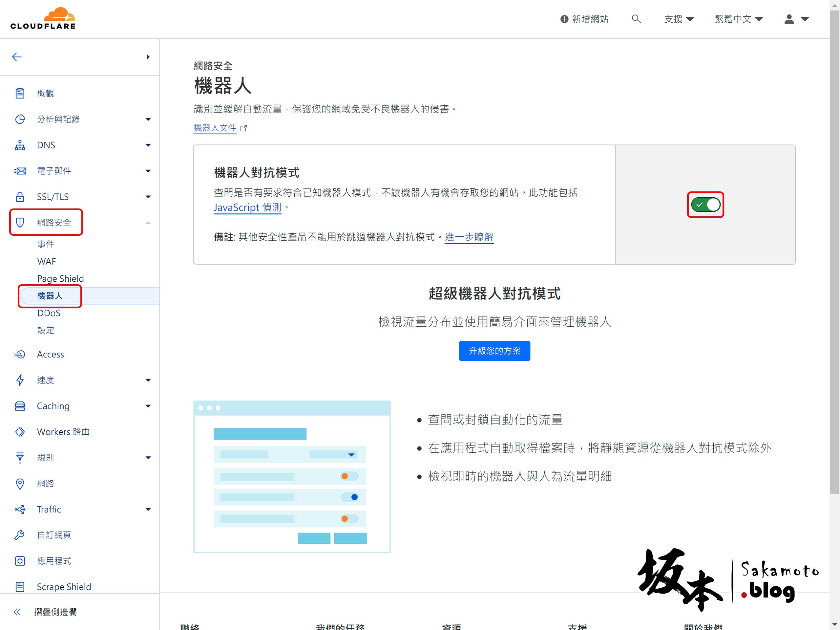Expand the SSL/TLS submenu arrow

(148, 197)
